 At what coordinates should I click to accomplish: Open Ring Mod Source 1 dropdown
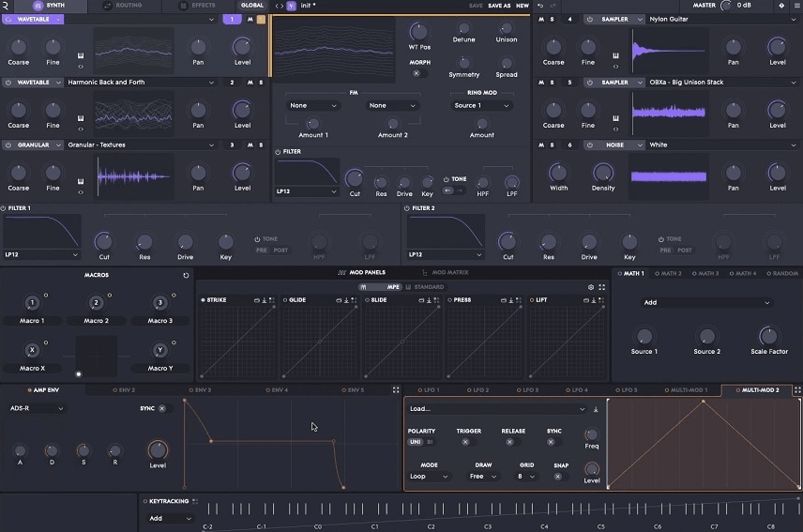481,105
